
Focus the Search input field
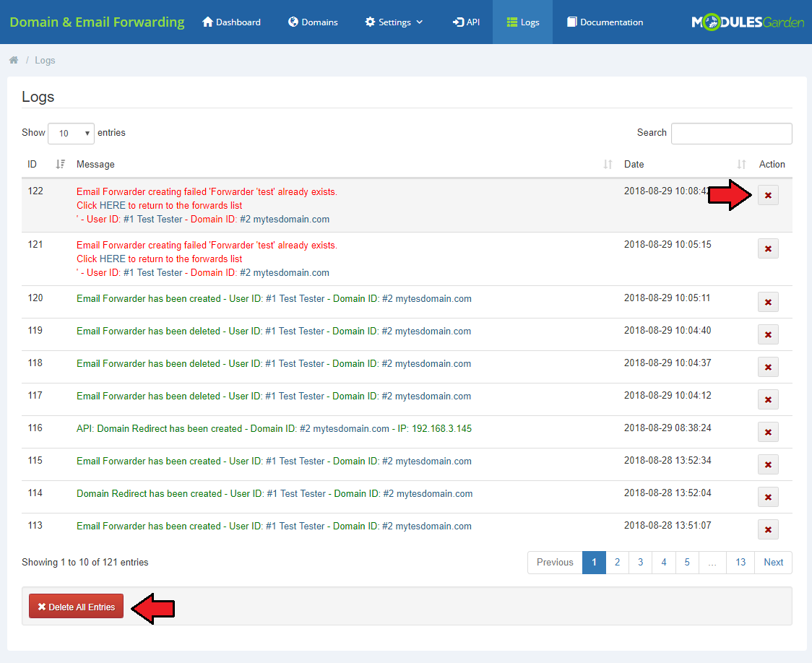tap(731, 134)
